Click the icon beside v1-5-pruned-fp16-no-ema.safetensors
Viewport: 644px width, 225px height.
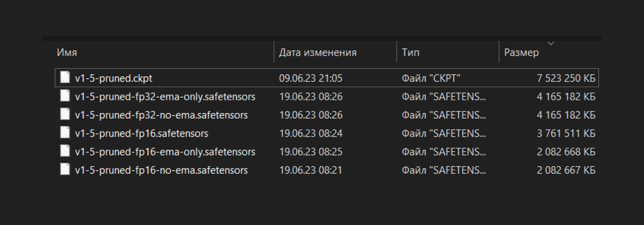point(64,170)
